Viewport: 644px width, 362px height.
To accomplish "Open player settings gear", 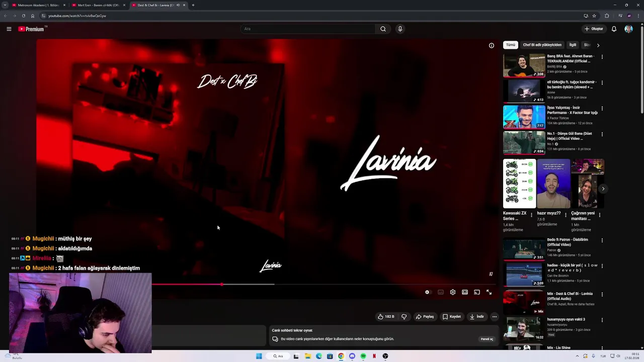I will click(453, 292).
